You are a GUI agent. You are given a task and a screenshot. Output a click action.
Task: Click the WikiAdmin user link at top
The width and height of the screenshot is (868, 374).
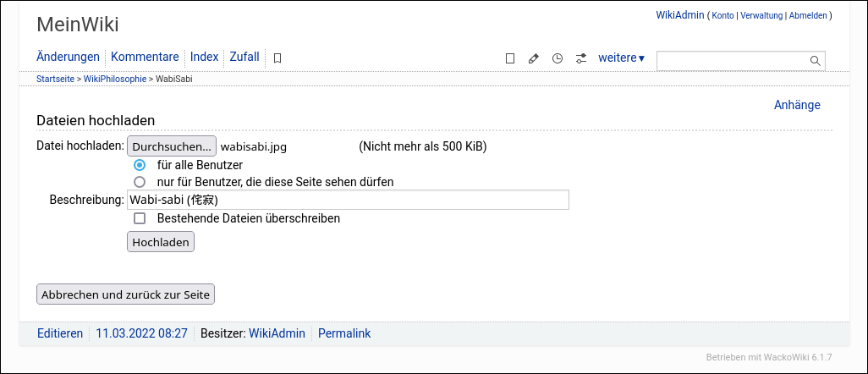tap(680, 15)
